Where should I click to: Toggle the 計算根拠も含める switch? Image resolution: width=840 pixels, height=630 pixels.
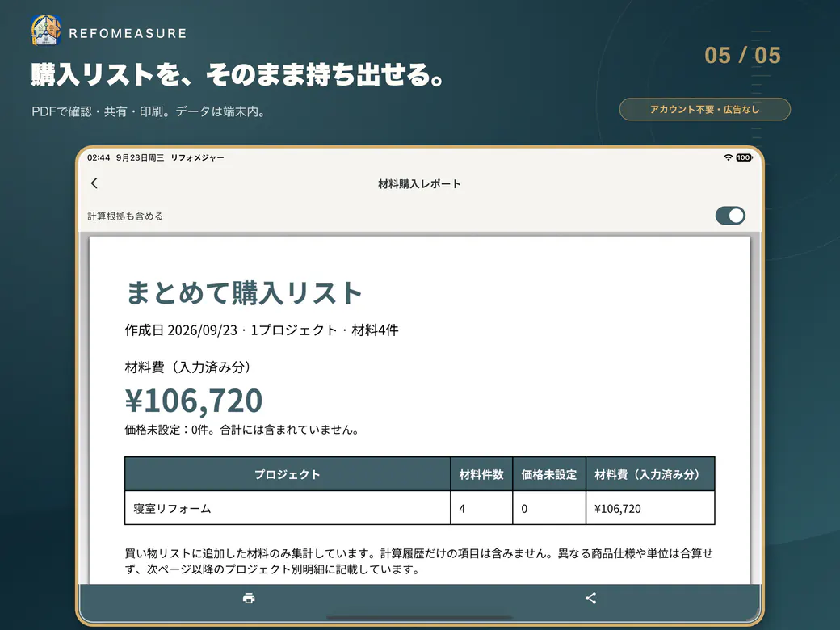(x=730, y=216)
